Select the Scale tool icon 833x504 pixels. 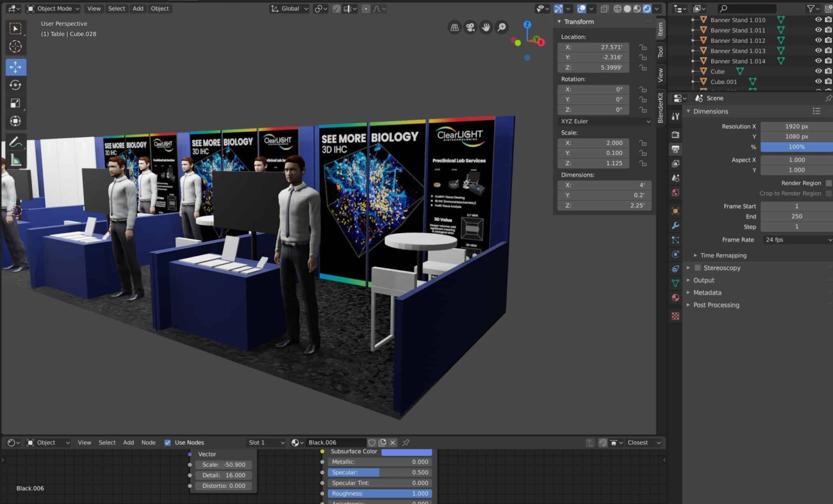pos(15,103)
